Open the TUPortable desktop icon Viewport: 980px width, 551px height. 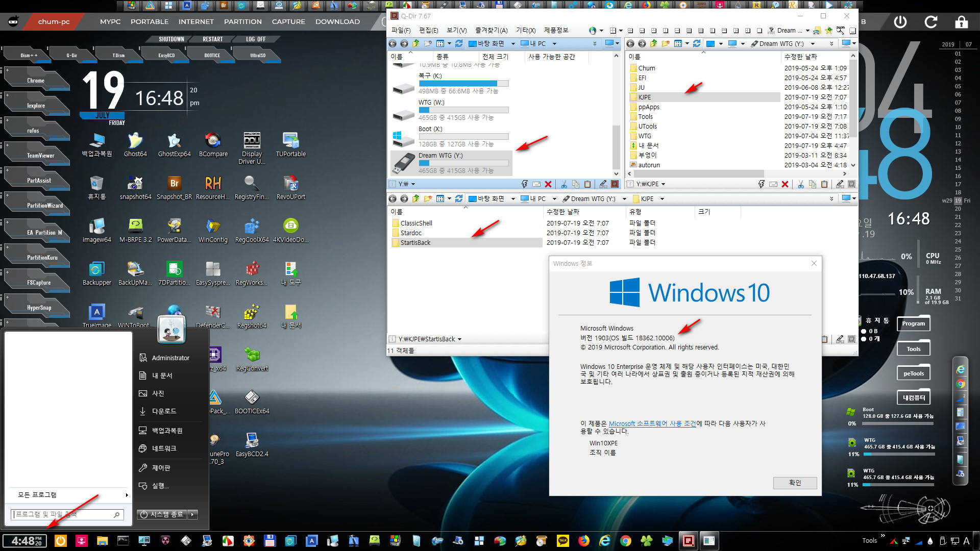(290, 144)
